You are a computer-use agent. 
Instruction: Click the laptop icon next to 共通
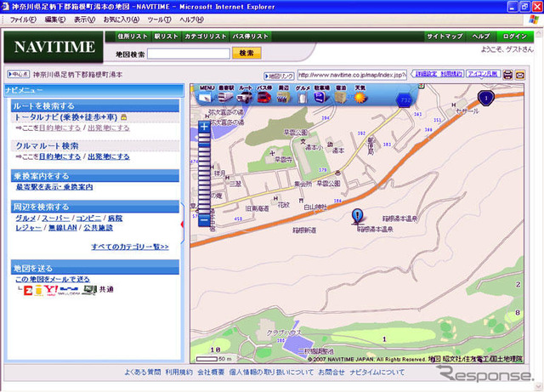[x=89, y=290]
